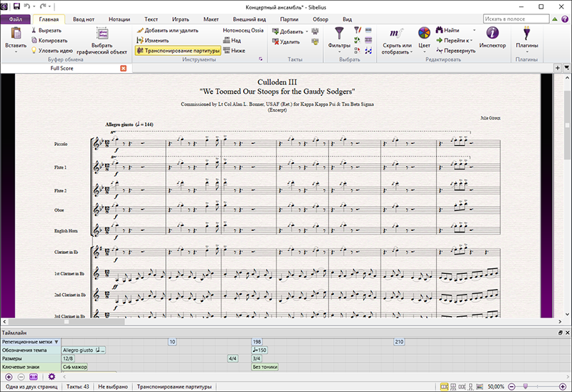
Task: Click timeline zoom in plus icon
Action: click(9, 377)
